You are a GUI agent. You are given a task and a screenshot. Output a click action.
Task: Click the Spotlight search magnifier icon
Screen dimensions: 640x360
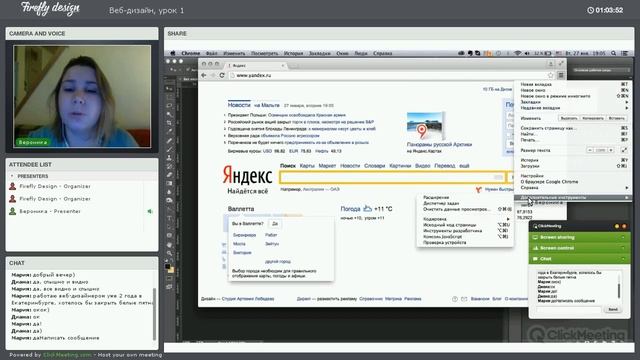[x=613, y=53]
